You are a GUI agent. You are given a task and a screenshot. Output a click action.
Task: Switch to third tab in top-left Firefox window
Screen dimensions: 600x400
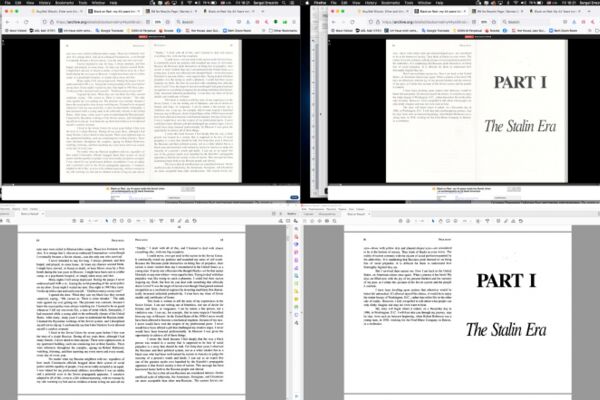(171, 11)
